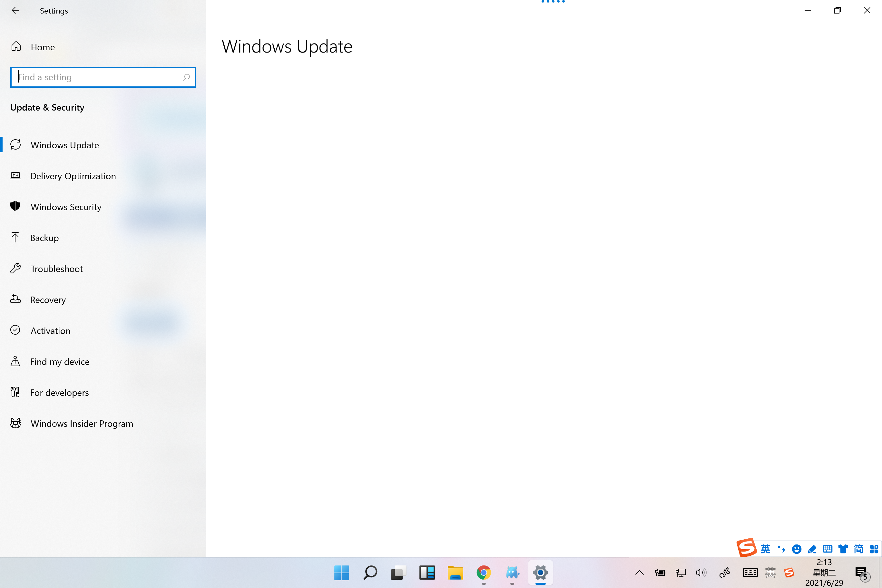This screenshot has height=588, width=882.
Task: Open Find my device settings
Action: 60,361
